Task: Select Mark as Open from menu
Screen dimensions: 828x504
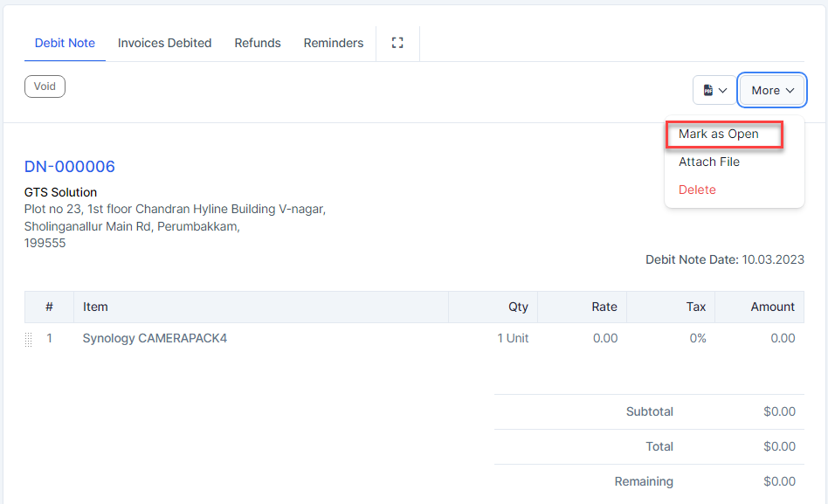Action: tap(719, 134)
